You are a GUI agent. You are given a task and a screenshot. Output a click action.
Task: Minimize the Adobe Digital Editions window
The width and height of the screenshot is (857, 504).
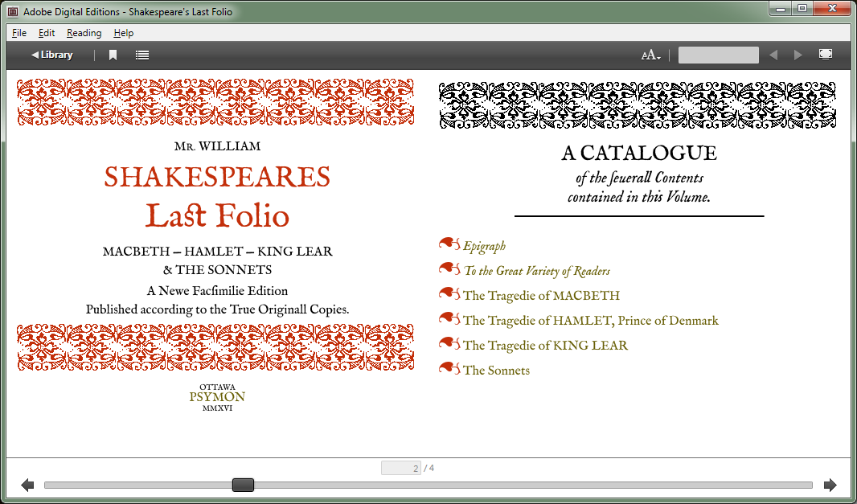pyautogui.click(x=780, y=8)
